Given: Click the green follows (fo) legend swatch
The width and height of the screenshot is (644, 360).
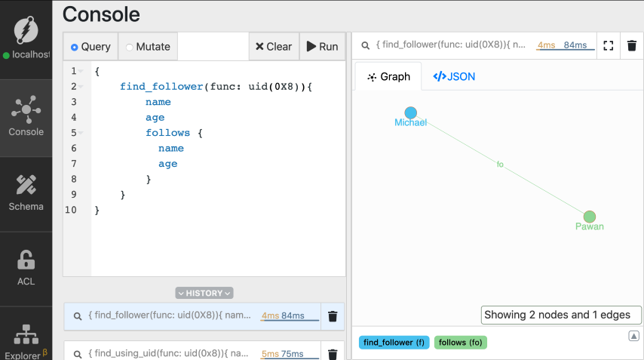Looking at the screenshot, I should point(461,343).
